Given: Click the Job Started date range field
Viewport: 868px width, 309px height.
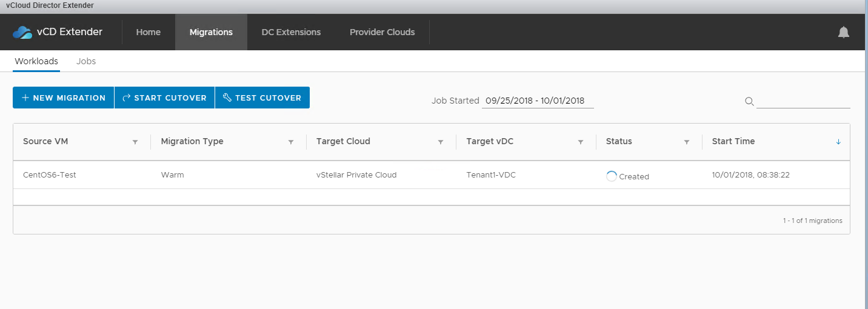Looking at the screenshot, I should click(x=537, y=101).
